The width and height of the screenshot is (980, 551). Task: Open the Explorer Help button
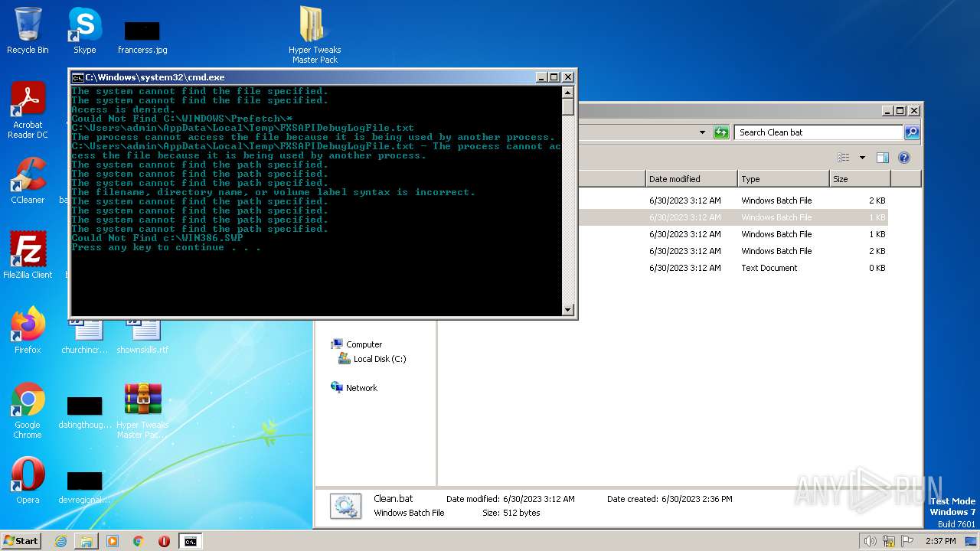click(904, 158)
